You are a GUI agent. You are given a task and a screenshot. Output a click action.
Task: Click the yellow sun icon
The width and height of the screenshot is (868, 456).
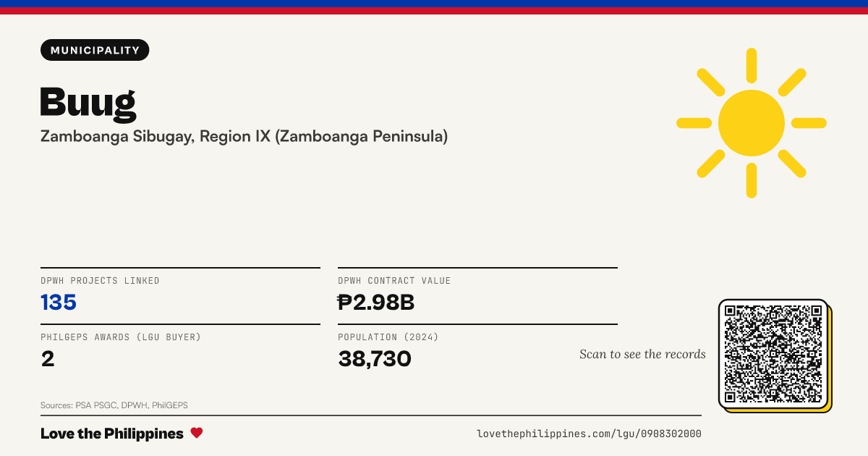point(752,123)
